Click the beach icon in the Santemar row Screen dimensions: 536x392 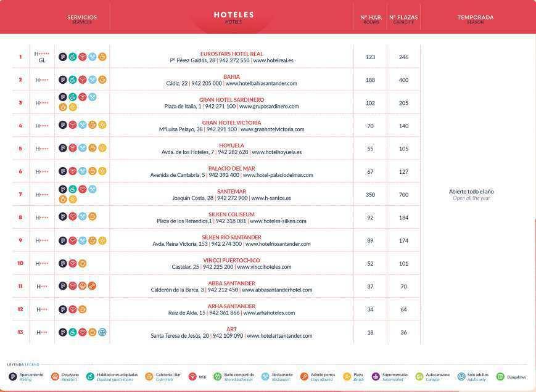pyautogui.click(x=72, y=199)
